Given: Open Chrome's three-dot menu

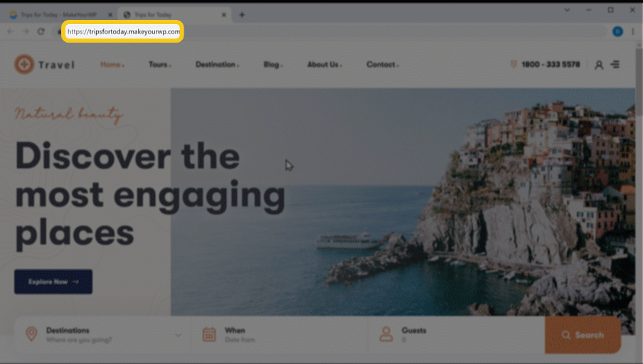Looking at the screenshot, I should pos(632,32).
